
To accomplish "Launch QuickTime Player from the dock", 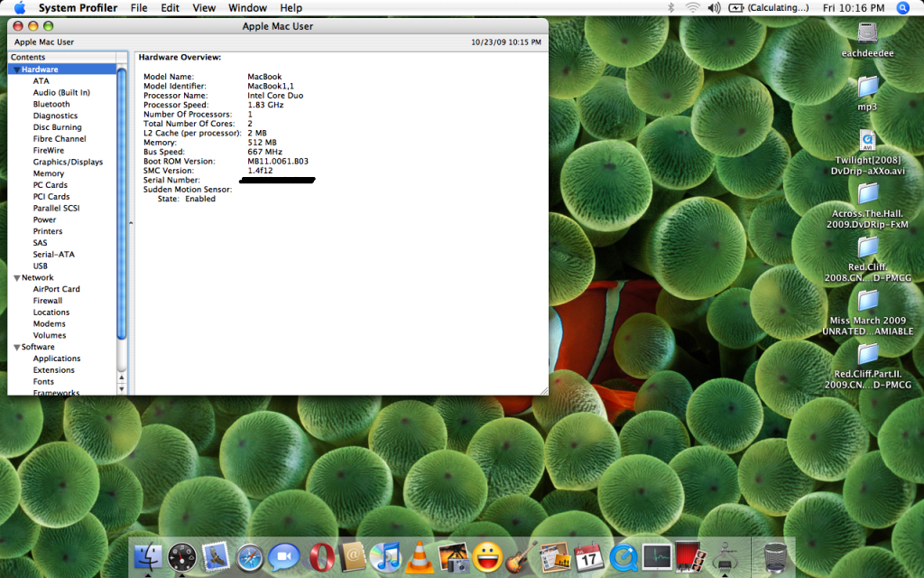I will coord(623,557).
